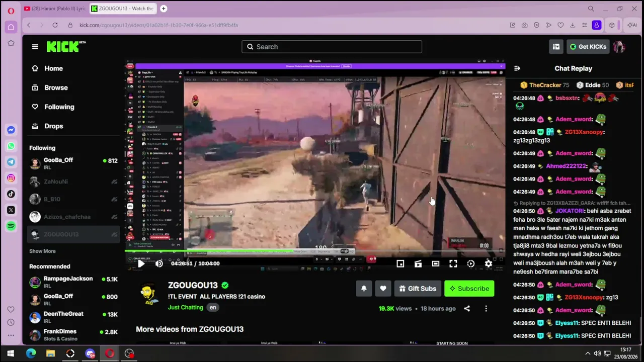
Task: Switch to the YouTube Haram tab
Action: [54, 9]
